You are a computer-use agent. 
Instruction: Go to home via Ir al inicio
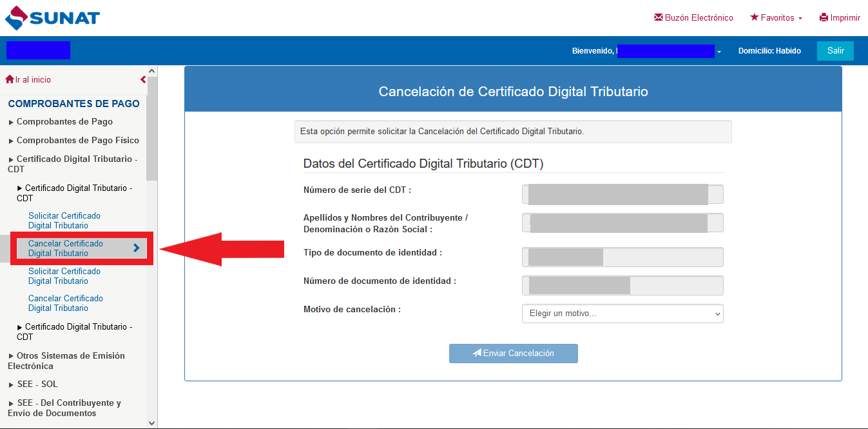click(x=28, y=79)
